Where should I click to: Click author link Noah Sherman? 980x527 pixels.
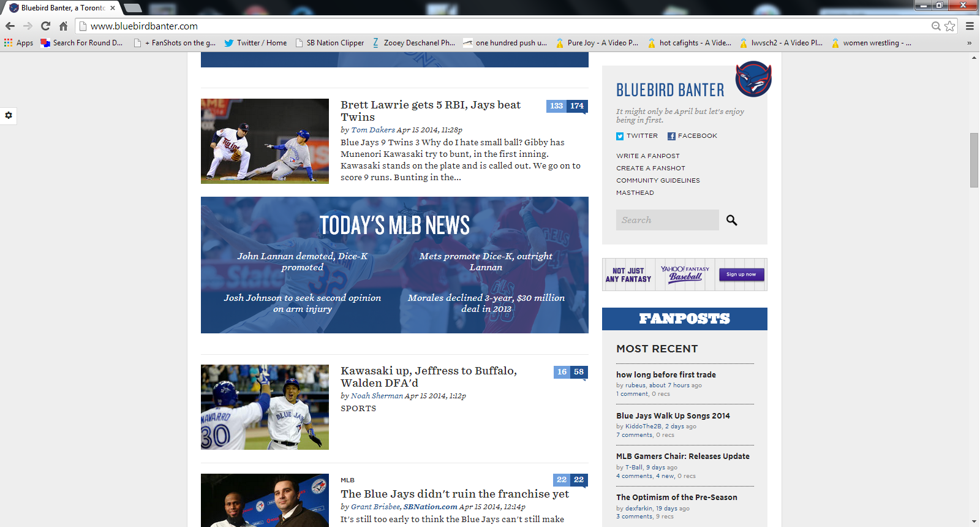[377, 396]
